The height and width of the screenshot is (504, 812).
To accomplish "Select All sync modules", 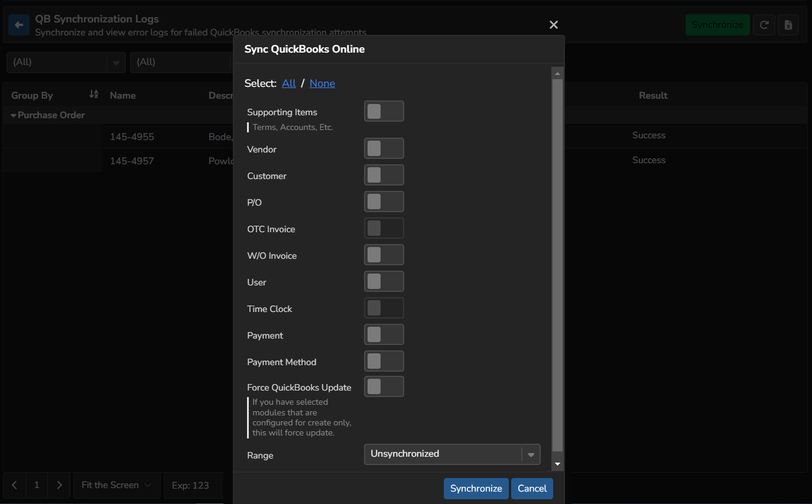I will point(289,83).
